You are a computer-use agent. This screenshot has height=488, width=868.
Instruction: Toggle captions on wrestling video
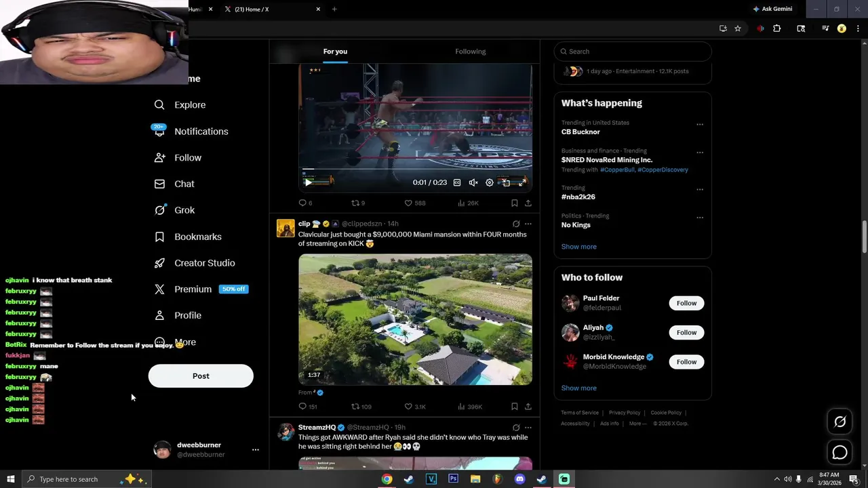[x=457, y=182]
